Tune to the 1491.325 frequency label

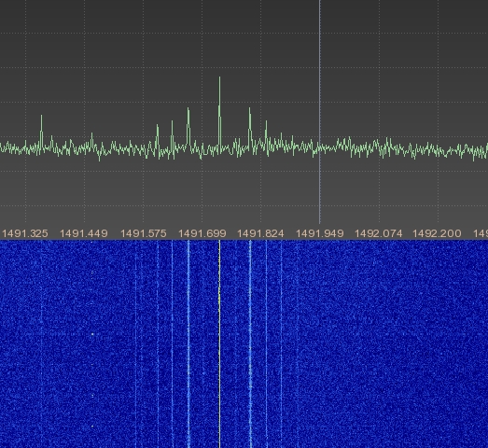click(25, 233)
